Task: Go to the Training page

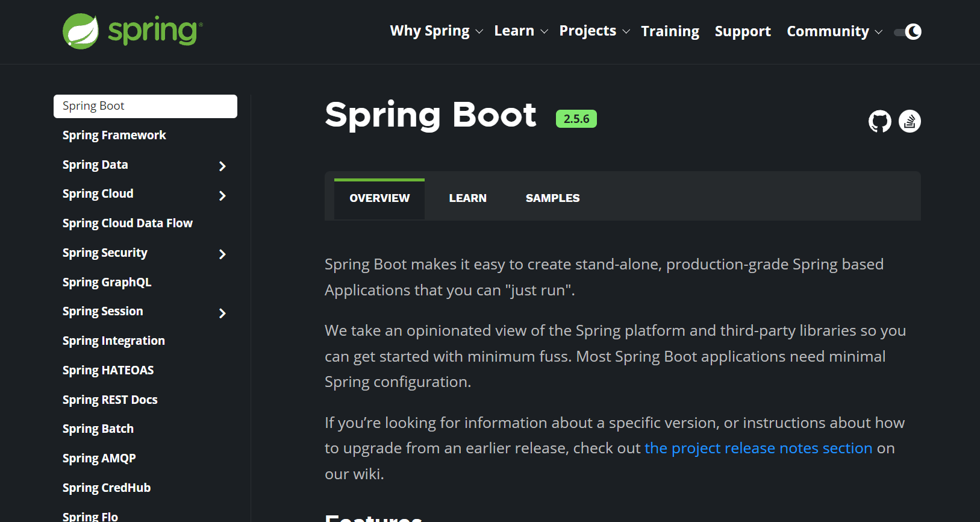Action: coord(670,31)
